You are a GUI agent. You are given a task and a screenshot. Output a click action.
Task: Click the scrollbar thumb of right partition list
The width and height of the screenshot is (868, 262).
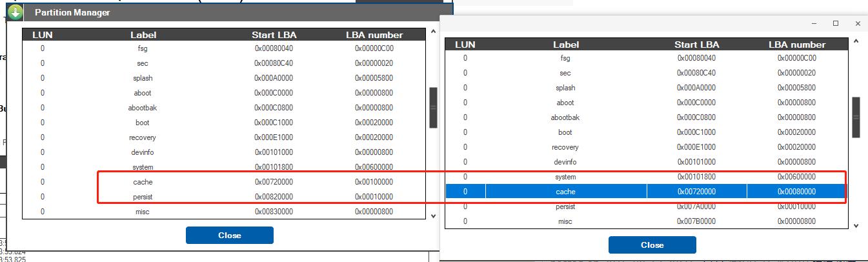[x=856, y=117]
